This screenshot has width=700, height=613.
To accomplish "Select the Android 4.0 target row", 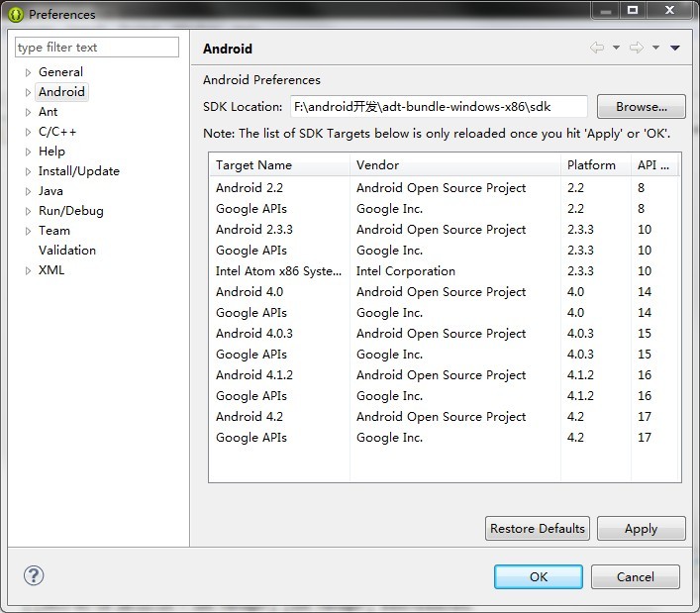I will [x=445, y=291].
